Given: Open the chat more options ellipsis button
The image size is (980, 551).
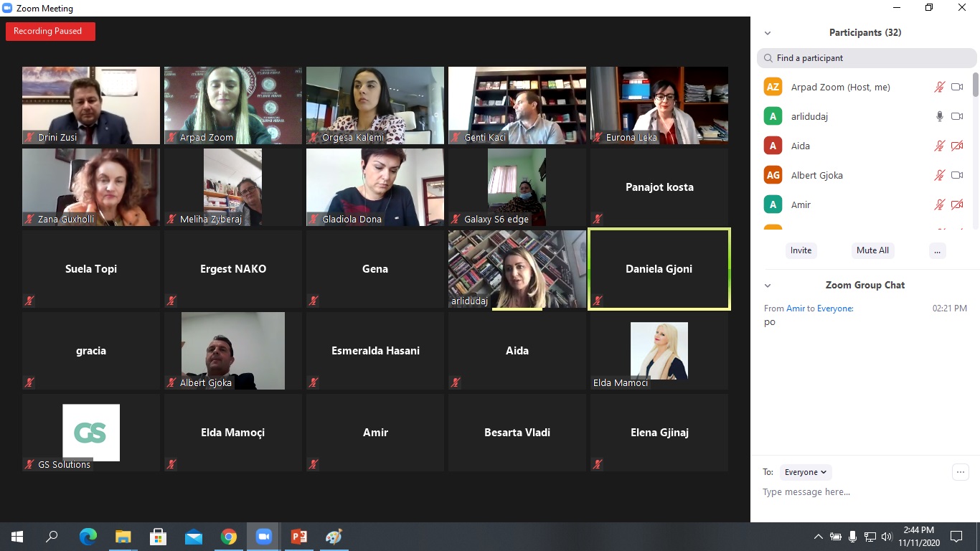Looking at the screenshot, I should click(960, 471).
